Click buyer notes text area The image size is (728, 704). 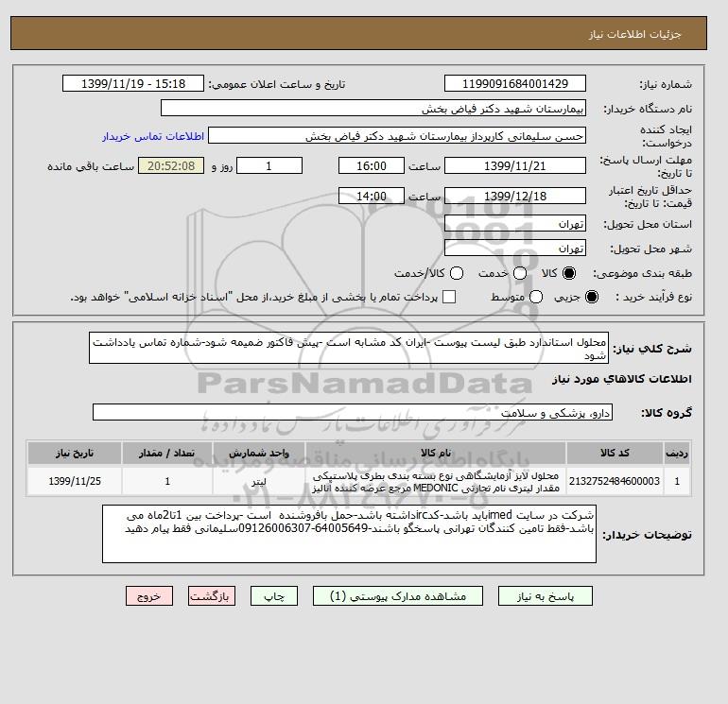coord(349,534)
